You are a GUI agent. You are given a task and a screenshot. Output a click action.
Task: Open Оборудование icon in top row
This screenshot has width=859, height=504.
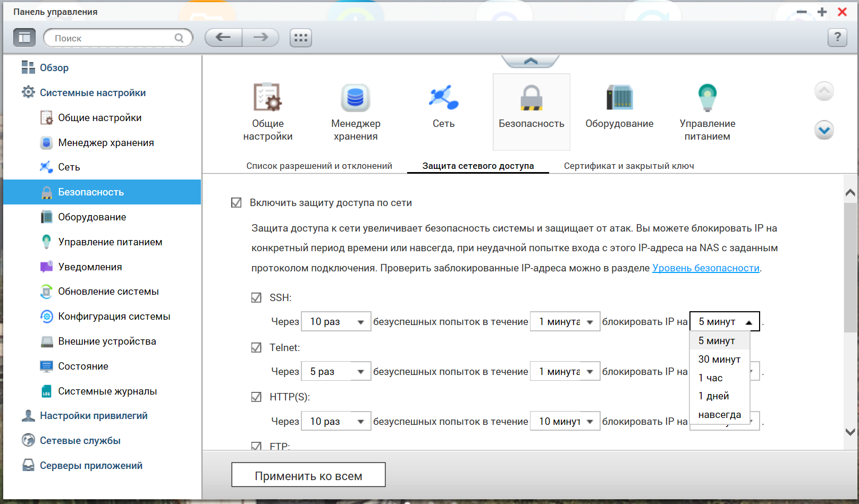click(x=619, y=106)
